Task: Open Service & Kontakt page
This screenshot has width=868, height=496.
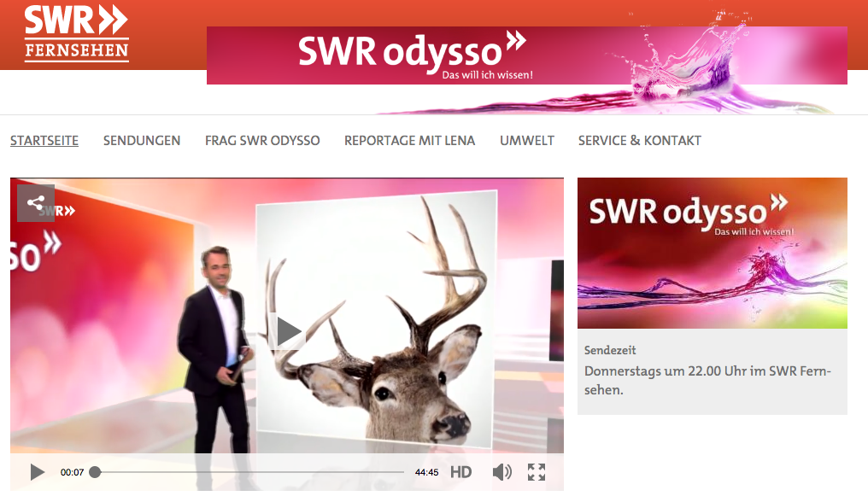Action: 639,141
